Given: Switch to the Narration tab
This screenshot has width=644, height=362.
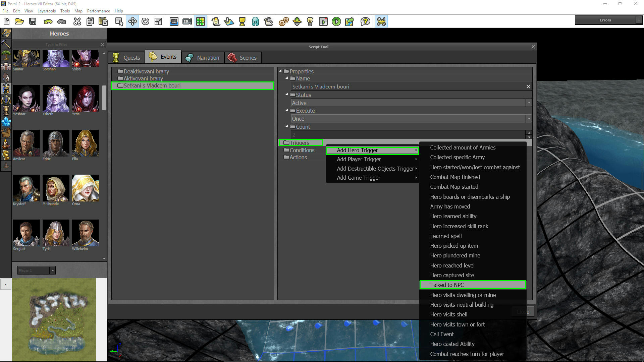Looking at the screenshot, I should (203, 57).
